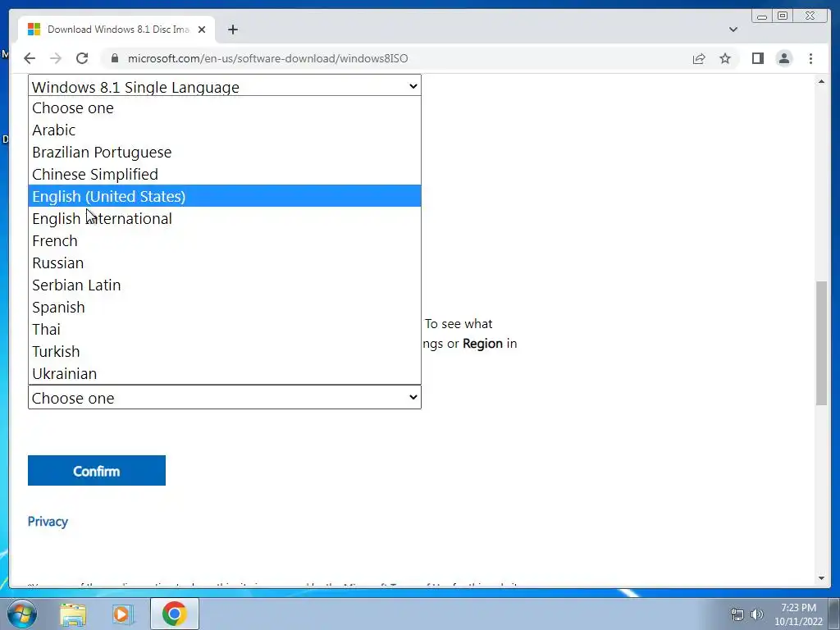Open the Windows 8.1 Single Language dropdown
This screenshot has width=840, height=630.
pos(225,86)
